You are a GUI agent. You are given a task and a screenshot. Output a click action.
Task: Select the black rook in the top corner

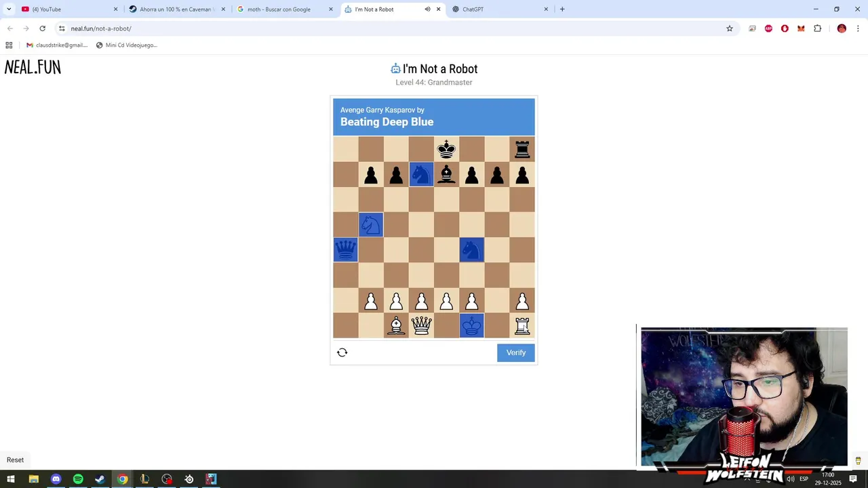[522, 149]
